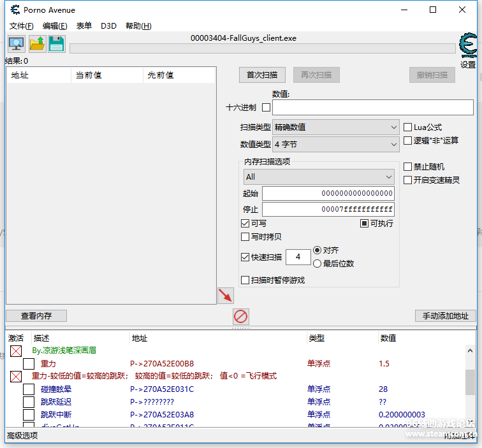Expand the memory region dropdown showing All
This screenshot has height=448, width=482.
(x=319, y=177)
